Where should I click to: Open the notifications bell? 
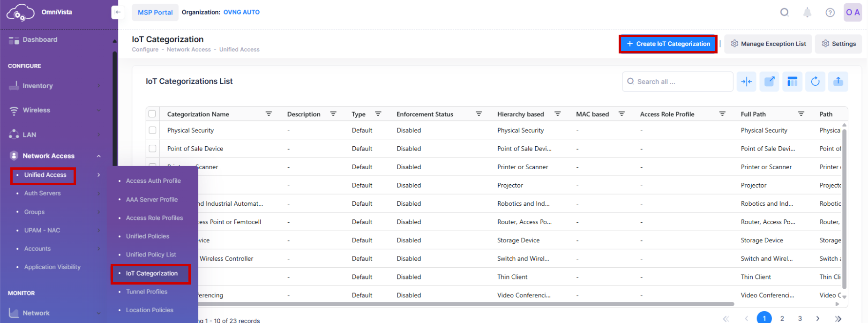[807, 13]
